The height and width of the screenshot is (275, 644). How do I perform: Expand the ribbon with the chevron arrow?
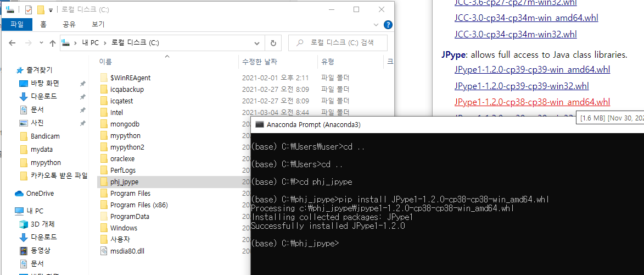(x=376, y=25)
